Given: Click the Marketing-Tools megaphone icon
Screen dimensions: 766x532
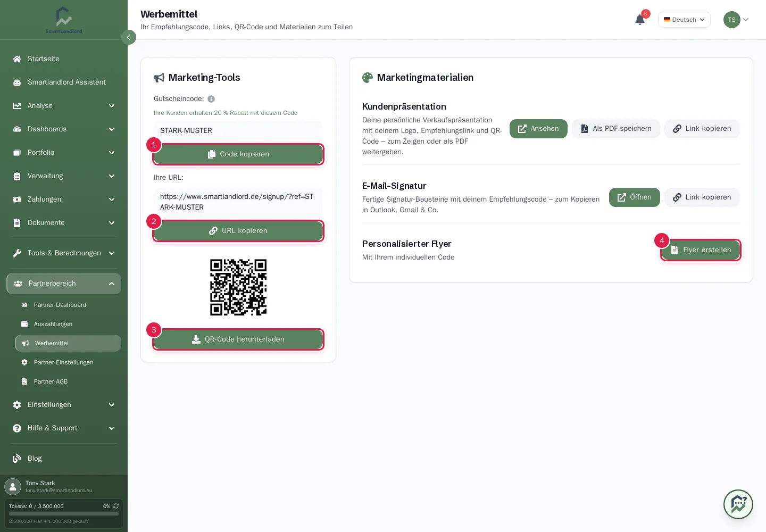Looking at the screenshot, I should tap(159, 78).
